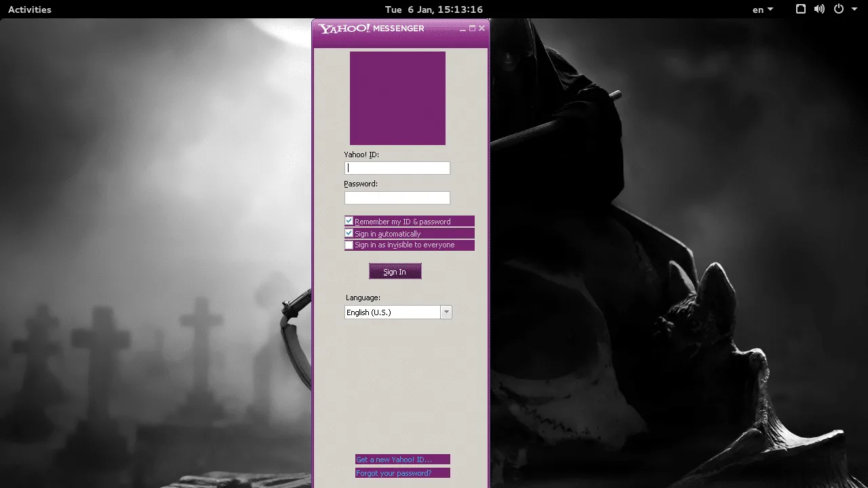Screen dimensions: 868x488
Task: Click the Password: label
Action: tap(361, 184)
